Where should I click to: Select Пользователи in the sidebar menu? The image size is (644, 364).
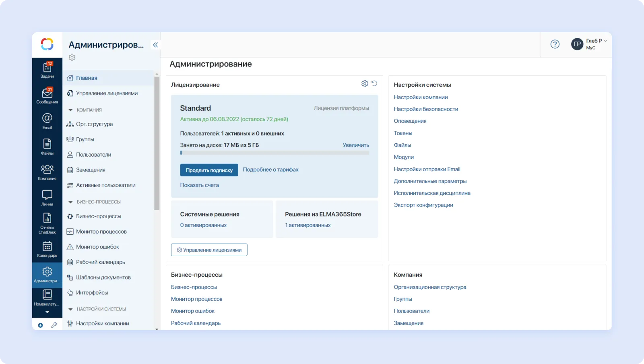coord(93,155)
